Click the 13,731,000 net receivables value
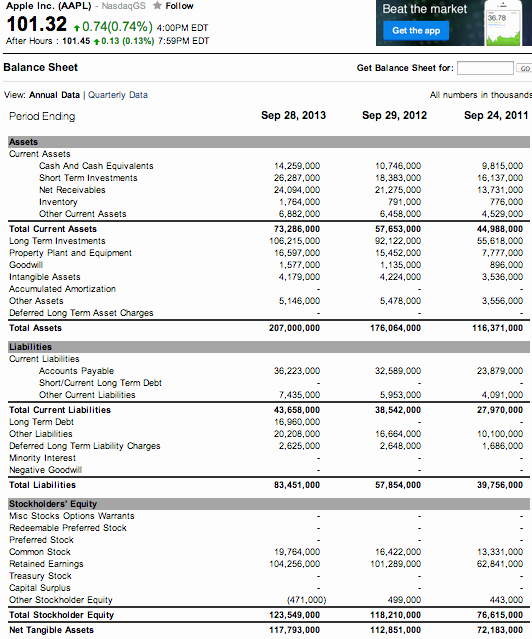The width and height of the screenshot is (532, 639). pyautogui.click(x=500, y=190)
